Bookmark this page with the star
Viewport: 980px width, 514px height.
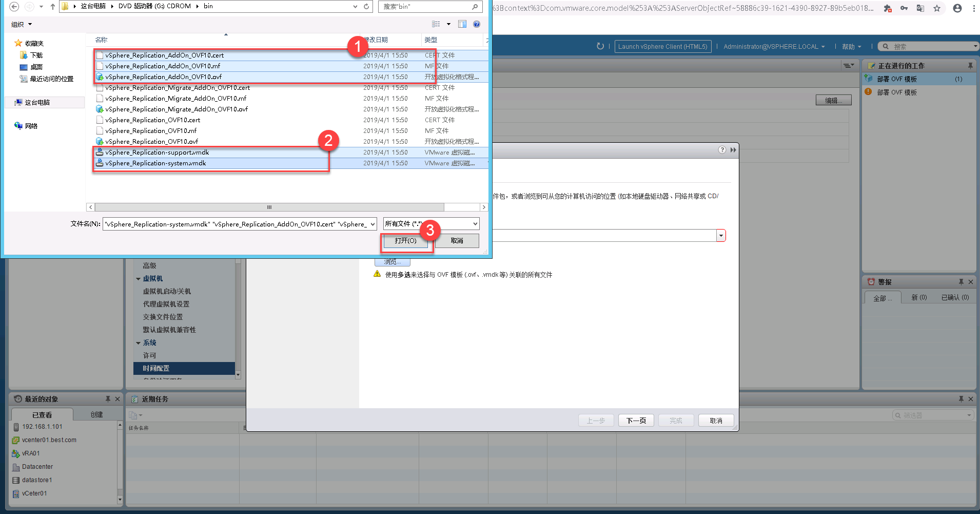(937, 8)
